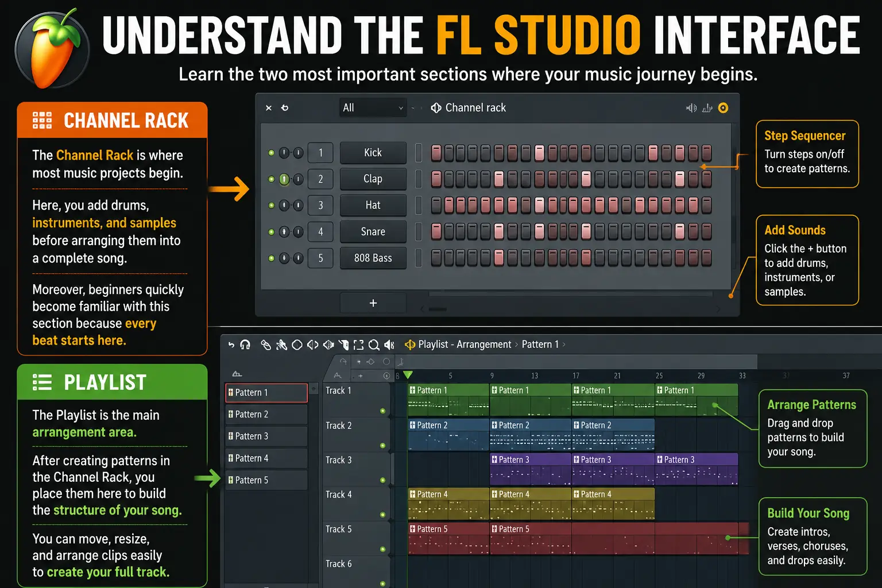This screenshot has width=882, height=588.
Task: Click the circular arrow icon in the Channel rack header
Action: coord(285,108)
